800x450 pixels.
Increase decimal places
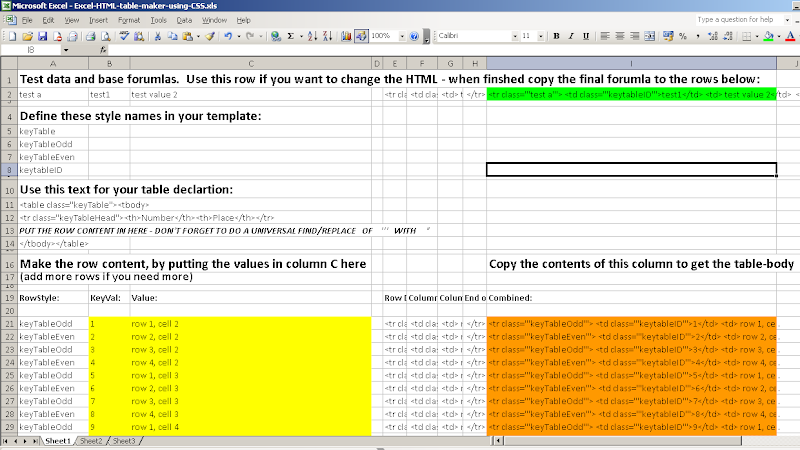[x=713, y=36]
